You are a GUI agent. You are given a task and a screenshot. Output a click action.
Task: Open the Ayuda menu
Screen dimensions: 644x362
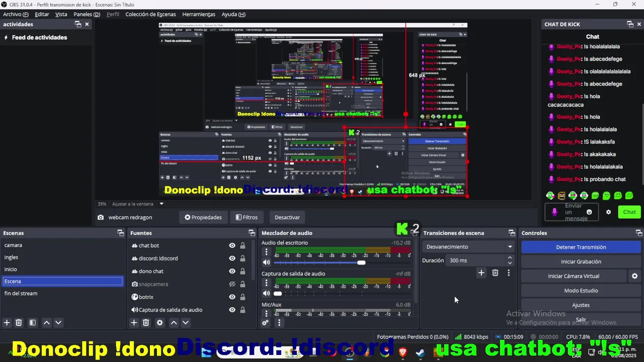click(233, 14)
